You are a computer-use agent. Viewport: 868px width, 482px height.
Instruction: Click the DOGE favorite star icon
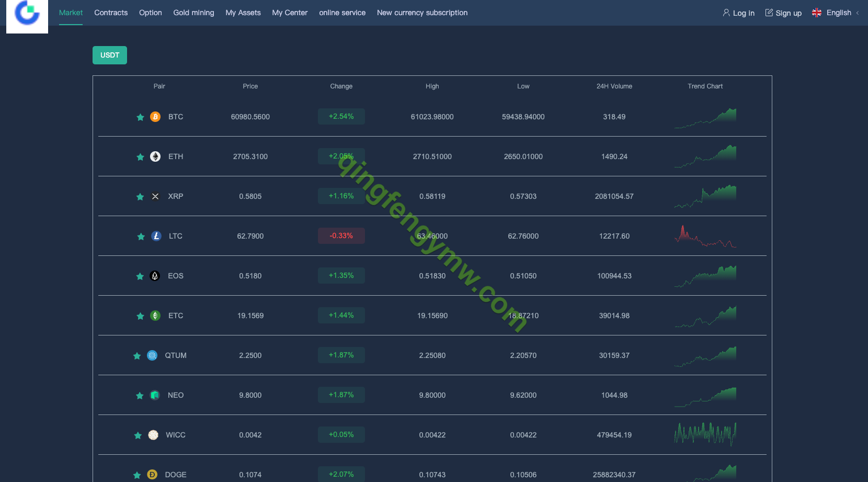(x=137, y=475)
